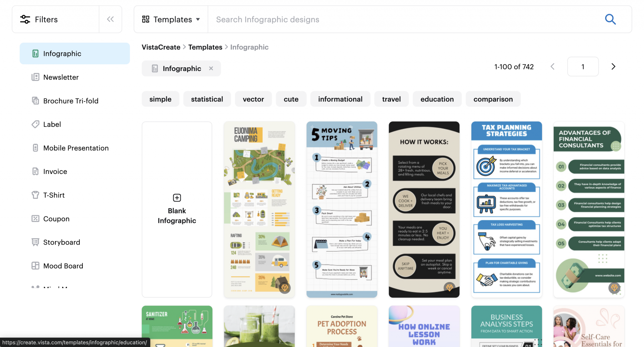644x347 pixels.
Task: Click the Mobile Presentation icon
Action: point(35,148)
